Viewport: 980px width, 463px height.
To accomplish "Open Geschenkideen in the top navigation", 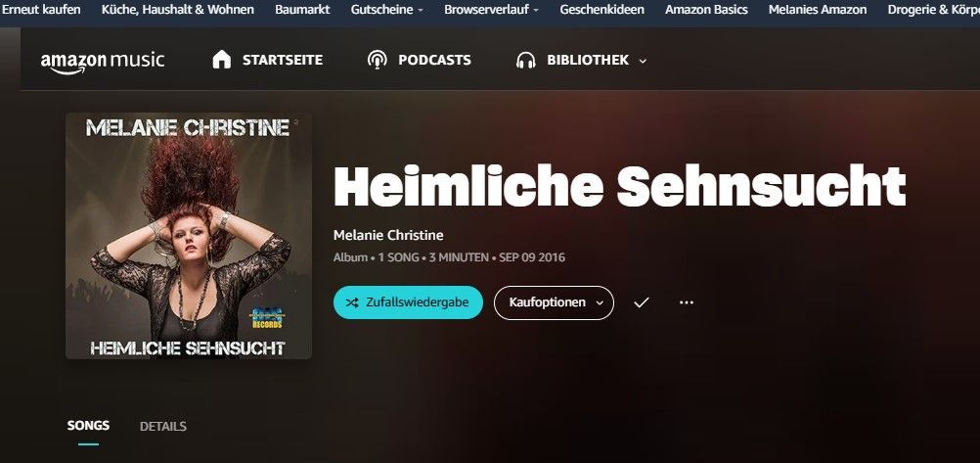I will click(601, 10).
